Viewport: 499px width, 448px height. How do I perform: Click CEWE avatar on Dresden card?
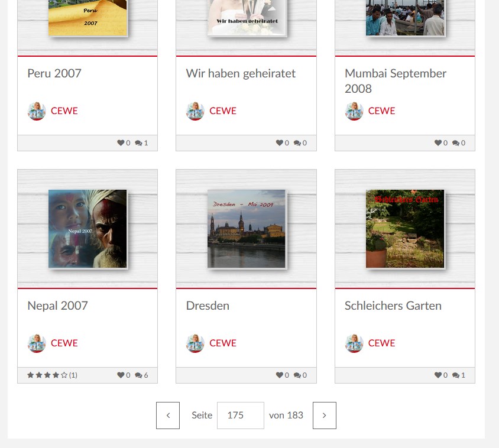click(195, 343)
